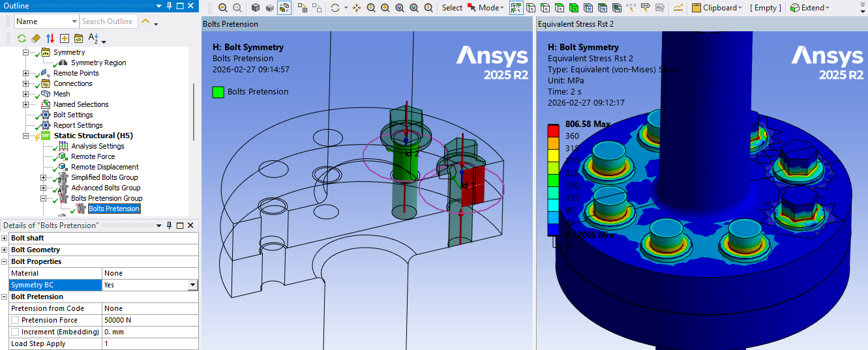The width and height of the screenshot is (868, 350).
Task: Click the Expand All plus box icon
Action: click(65, 38)
